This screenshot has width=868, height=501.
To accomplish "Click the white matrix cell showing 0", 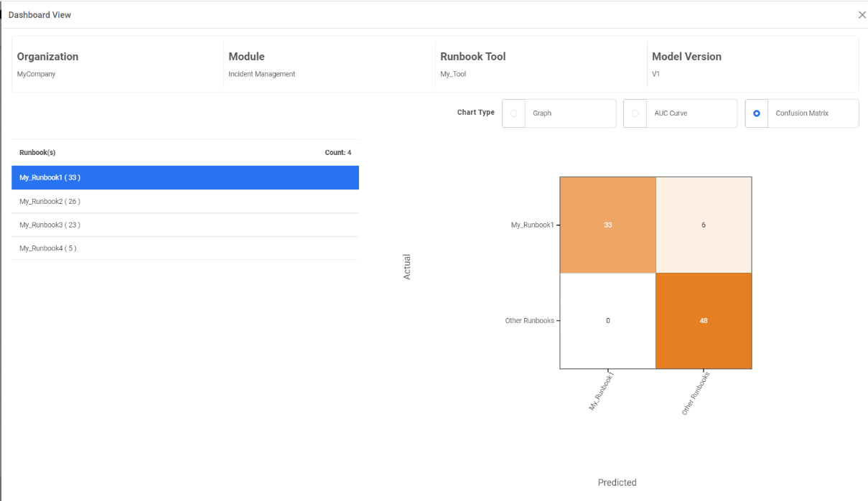I will pos(608,321).
